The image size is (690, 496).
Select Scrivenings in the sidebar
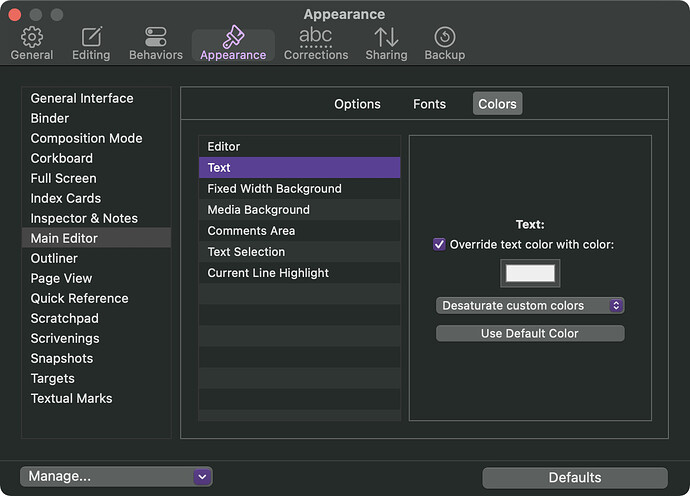(x=96, y=338)
